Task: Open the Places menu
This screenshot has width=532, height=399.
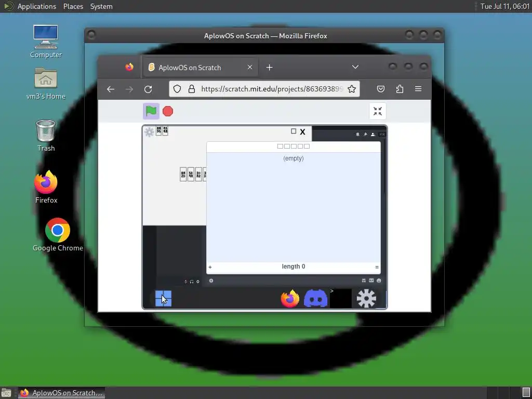Action: (x=73, y=6)
